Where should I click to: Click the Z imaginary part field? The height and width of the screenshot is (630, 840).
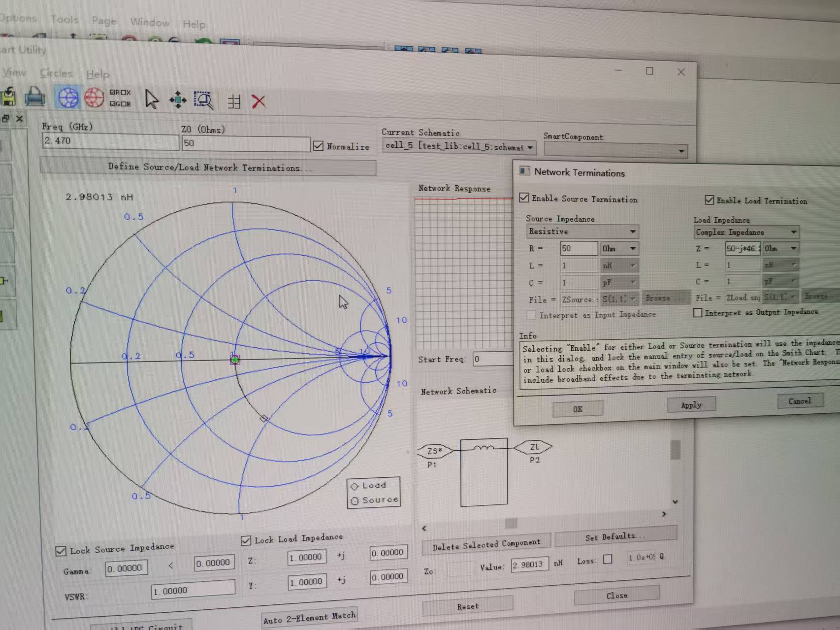click(x=388, y=553)
